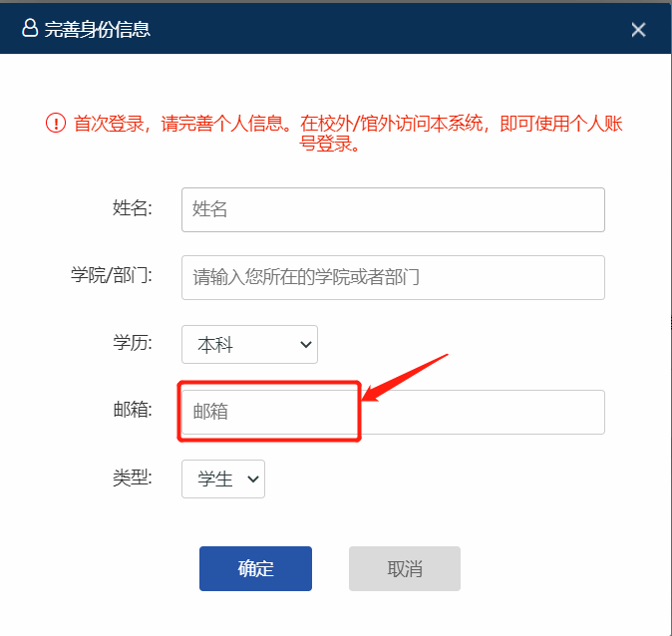The height and width of the screenshot is (636, 672).
Task: Click the red arrow annotation pointing at 邮箱
Action: coord(405,378)
